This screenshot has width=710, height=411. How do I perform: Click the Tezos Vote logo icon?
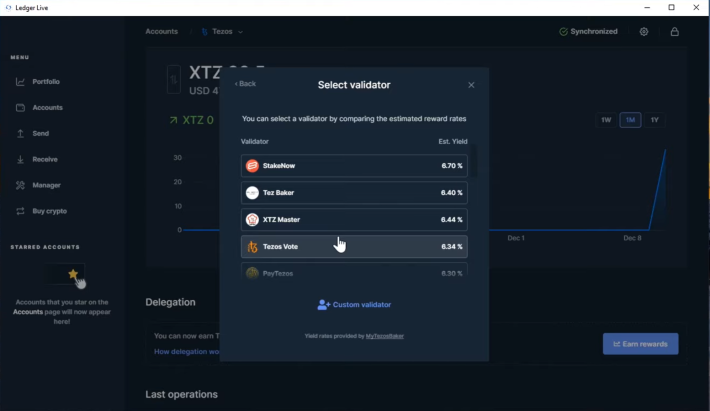pyautogui.click(x=252, y=247)
